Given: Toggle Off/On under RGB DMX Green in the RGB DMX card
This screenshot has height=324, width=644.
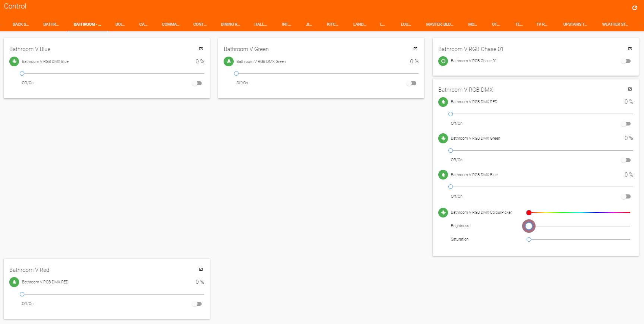Looking at the screenshot, I should coord(626,160).
